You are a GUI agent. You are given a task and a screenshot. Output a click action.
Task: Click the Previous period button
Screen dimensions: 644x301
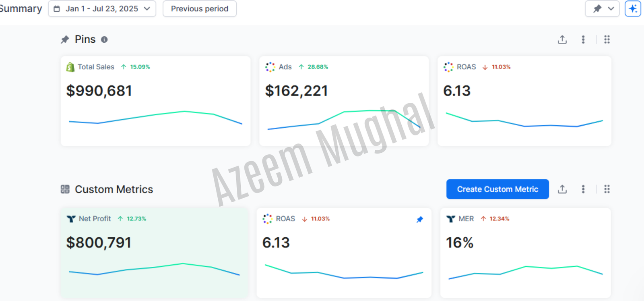pos(199,9)
